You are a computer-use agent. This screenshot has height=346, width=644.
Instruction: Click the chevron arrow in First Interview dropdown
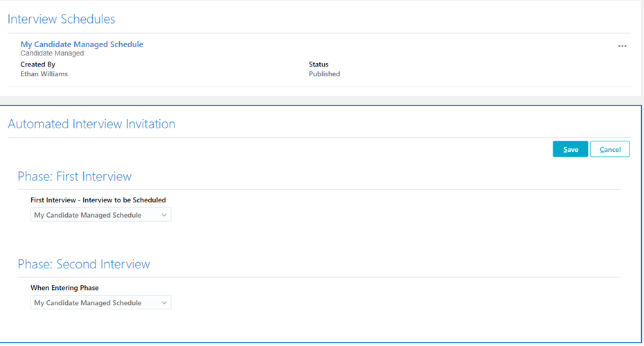tap(164, 215)
